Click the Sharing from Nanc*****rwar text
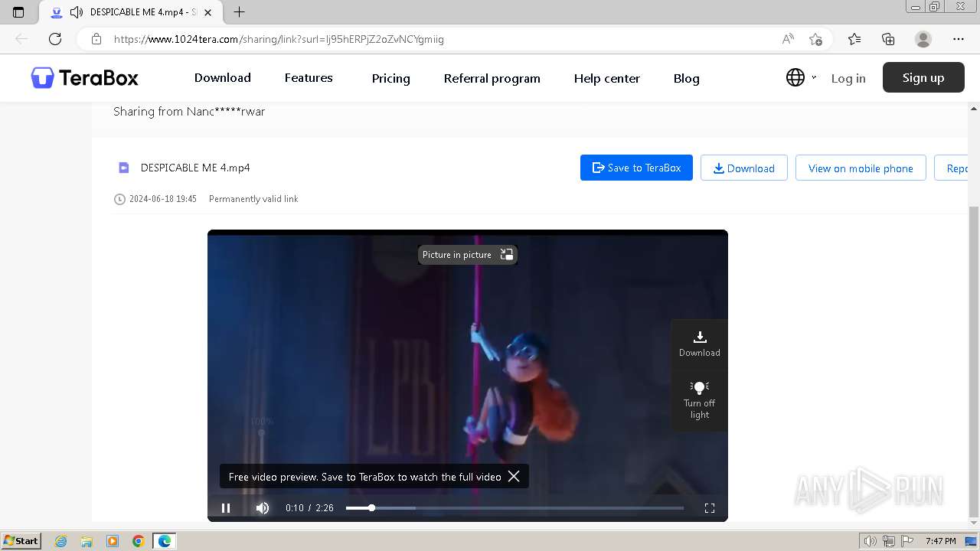Viewport: 980px width, 551px height. (x=189, y=112)
